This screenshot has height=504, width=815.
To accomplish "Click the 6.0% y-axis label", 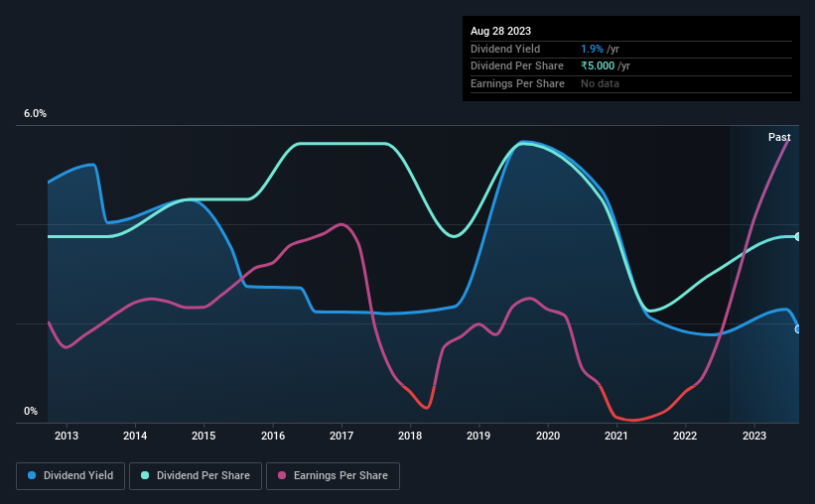I will click(x=35, y=114).
